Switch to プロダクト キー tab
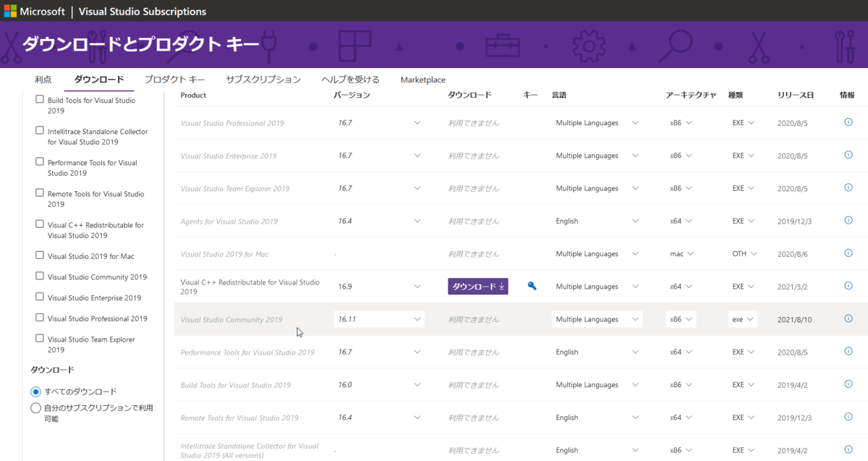The image size is (868, 461). tap(174, 80)
